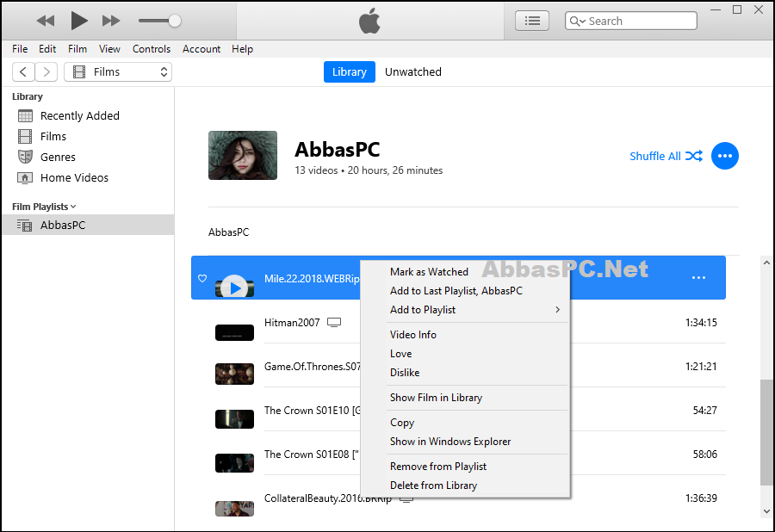Open the search options magnifier dropdown

[577, 21]
